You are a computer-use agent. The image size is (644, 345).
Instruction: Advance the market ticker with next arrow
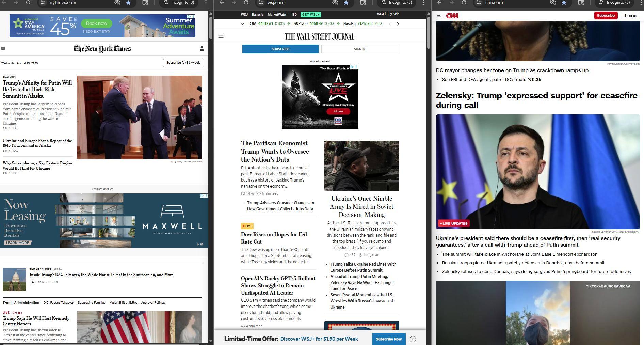tap(398, 24)
